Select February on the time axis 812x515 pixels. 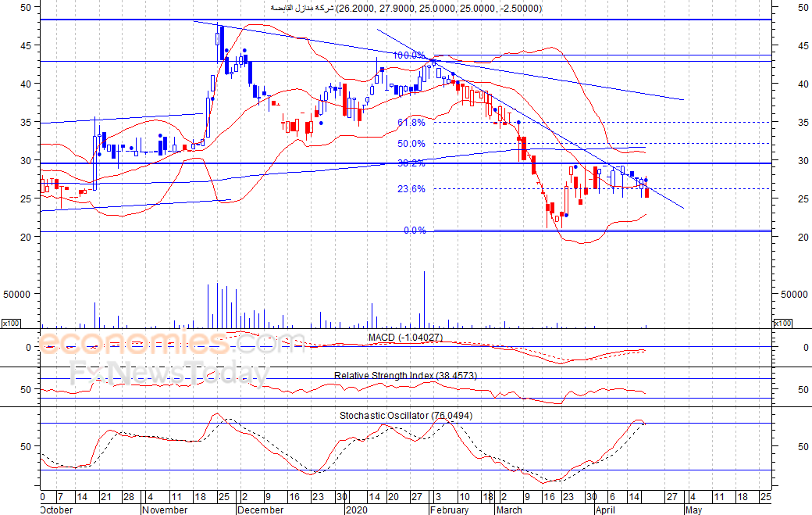click(x=449, y=510)
